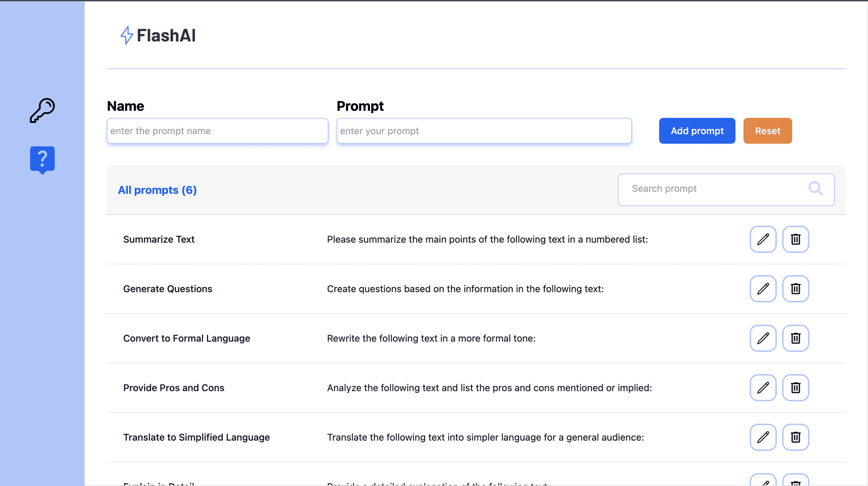Click the Reset button

click(x=767, y=131)
